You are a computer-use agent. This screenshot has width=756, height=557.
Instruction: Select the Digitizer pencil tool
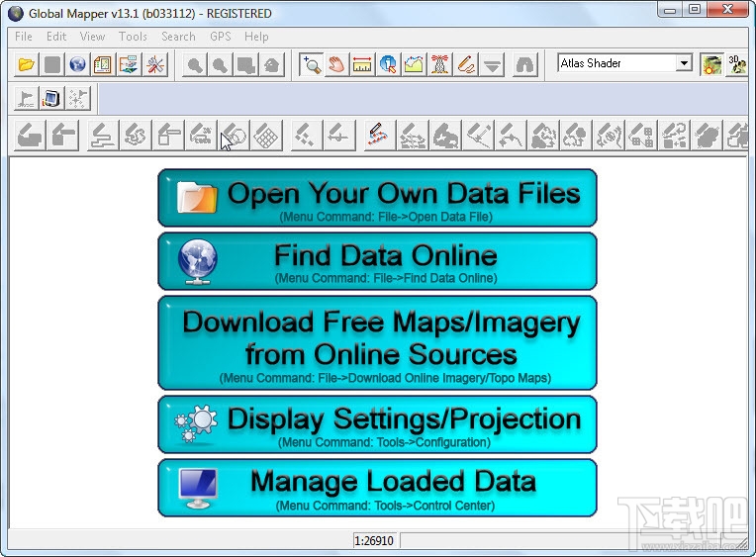466,64
